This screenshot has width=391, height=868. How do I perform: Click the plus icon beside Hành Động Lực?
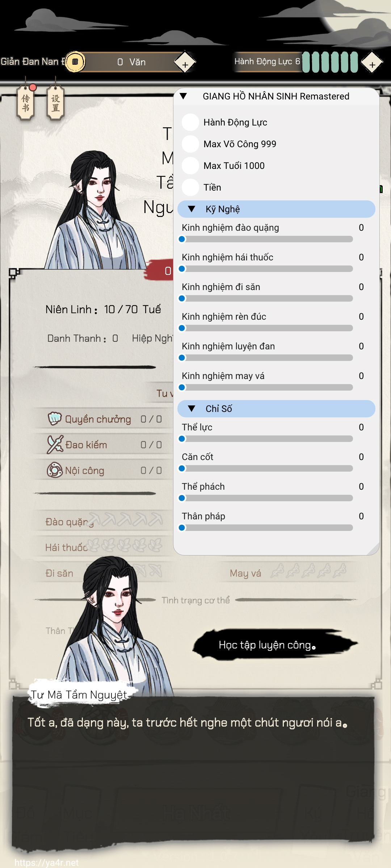[372, 62]
